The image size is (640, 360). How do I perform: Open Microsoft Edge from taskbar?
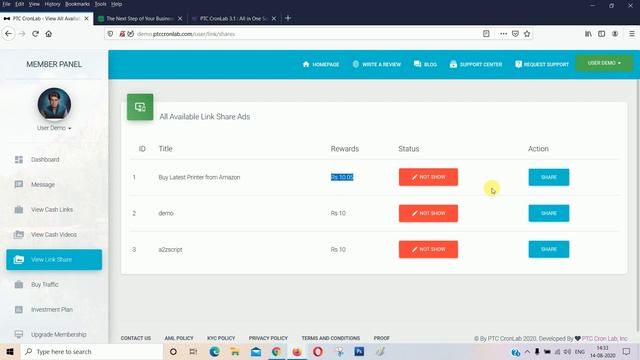214,351
